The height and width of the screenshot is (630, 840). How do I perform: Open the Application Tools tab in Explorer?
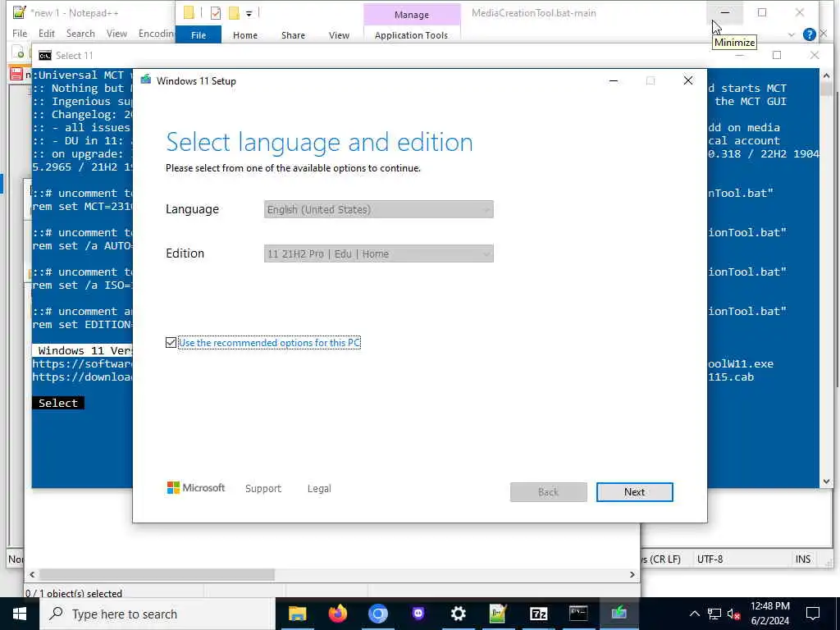point(411,34)
